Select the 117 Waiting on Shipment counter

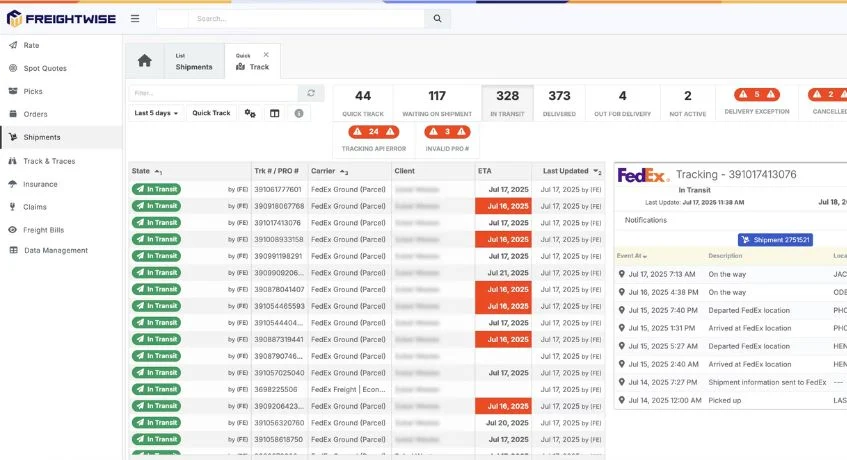pyautogui.click(x=437, y=103)
